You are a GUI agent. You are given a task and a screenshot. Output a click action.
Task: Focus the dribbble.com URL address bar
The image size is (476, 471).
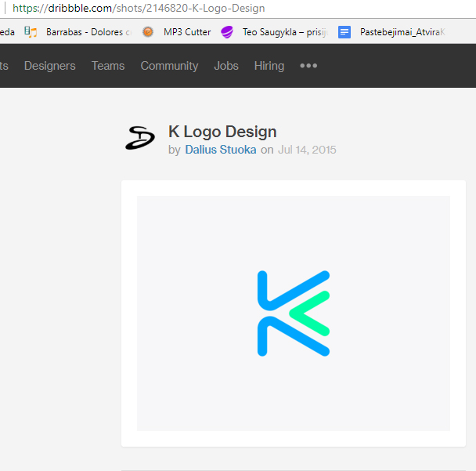[x=235, y=9]
